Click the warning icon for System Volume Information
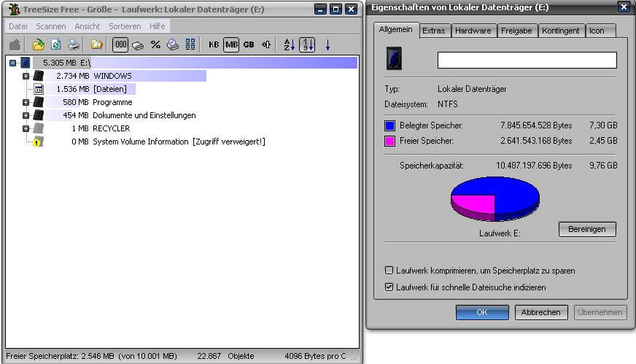636x364 pixels. 37,142
